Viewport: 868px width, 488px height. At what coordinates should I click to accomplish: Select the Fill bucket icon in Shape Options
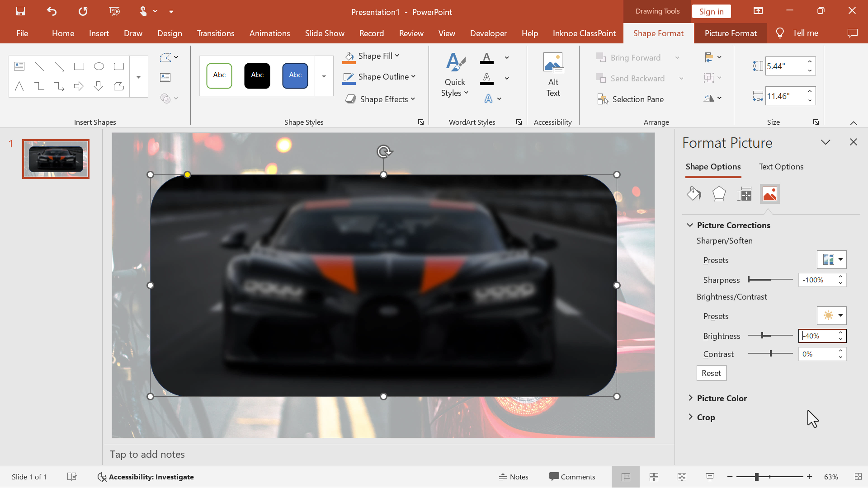tap(693, 194)
